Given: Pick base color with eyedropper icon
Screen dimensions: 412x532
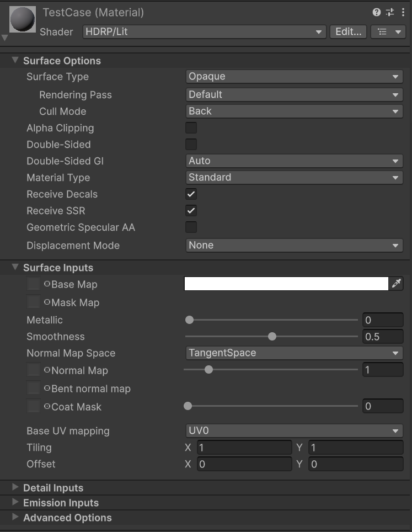Looking at the screenshot, I should [397, 284].
